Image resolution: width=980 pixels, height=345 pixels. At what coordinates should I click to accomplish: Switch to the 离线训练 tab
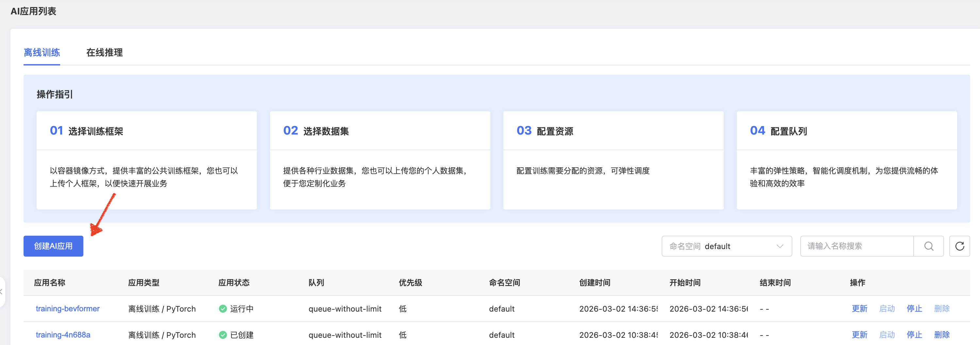tap(42, 53)
